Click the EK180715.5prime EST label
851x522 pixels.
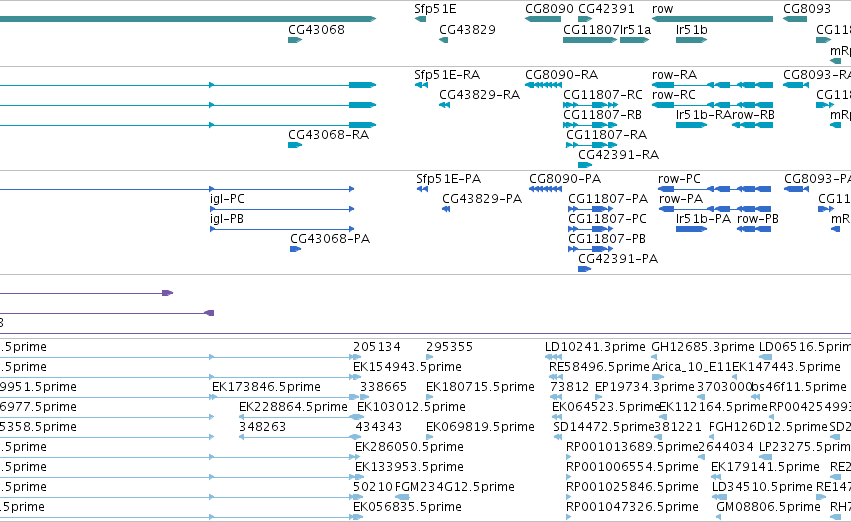480,387
